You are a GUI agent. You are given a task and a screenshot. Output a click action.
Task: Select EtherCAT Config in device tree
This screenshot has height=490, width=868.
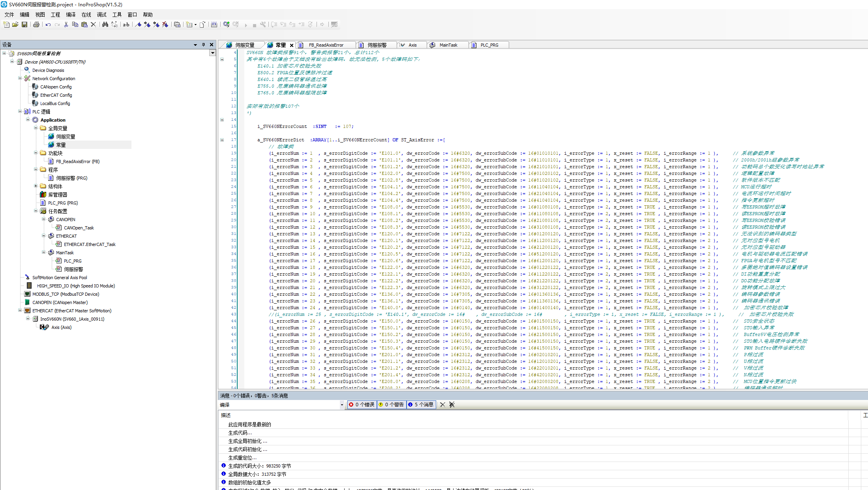tap(56, 95)
